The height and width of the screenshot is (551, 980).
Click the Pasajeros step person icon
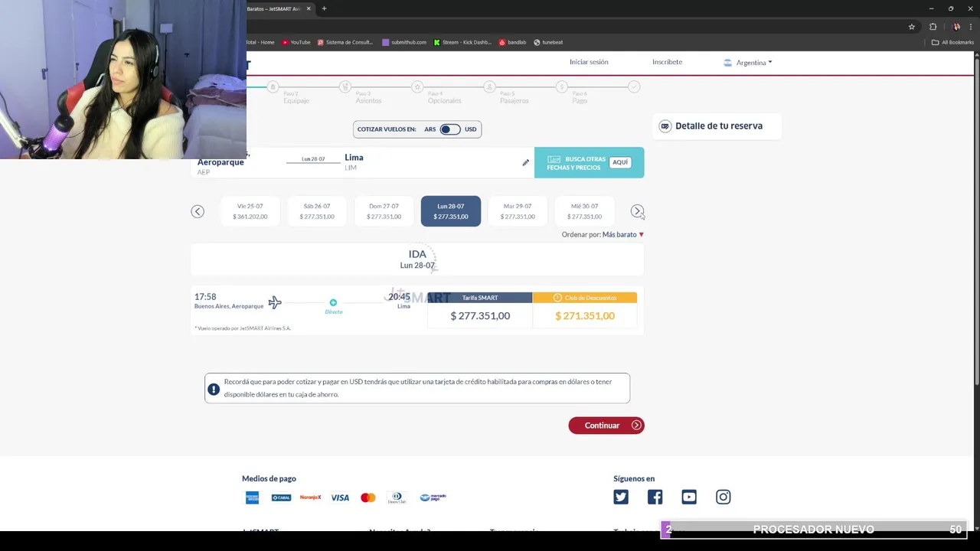(x=490, y=87)
